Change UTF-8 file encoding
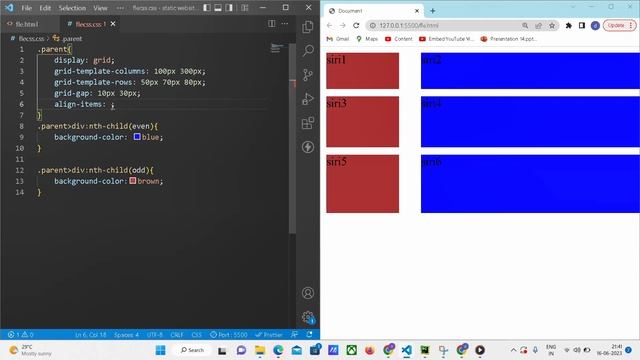The image size is (640, 360). 155,335
